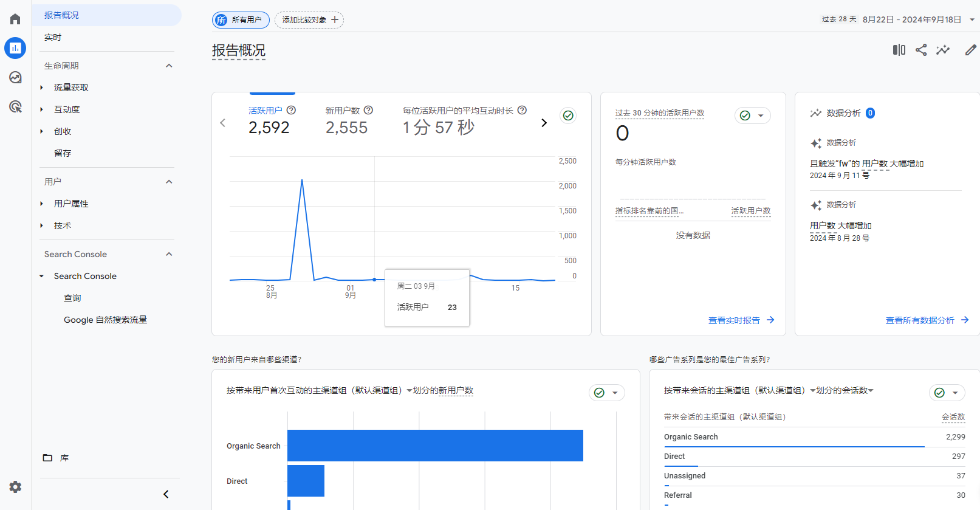Open the Advertising icon in left rail
980x510 pixels.
(x=15, y=106)
